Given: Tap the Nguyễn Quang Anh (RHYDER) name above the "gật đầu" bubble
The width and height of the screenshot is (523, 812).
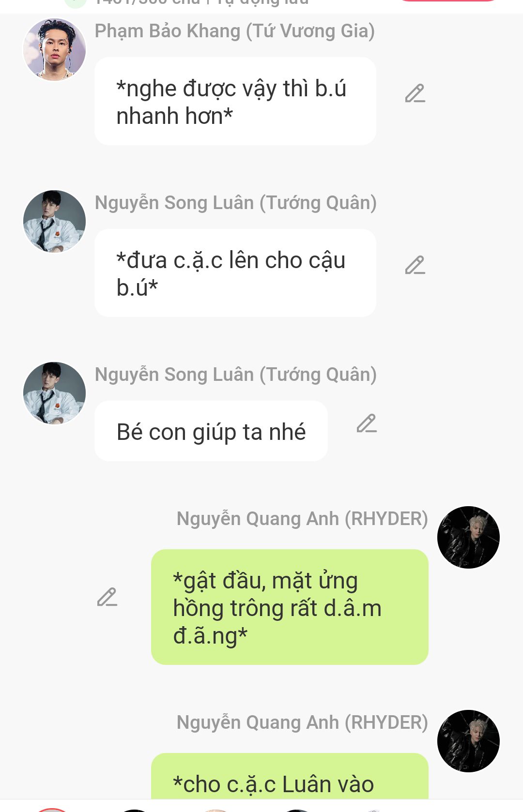Looking at the screenshot, I should 302,519.
